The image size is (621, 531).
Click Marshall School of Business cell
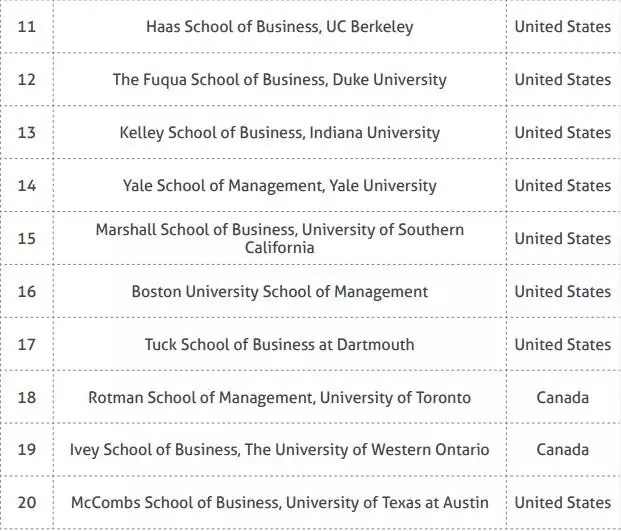tap(279, 238)
